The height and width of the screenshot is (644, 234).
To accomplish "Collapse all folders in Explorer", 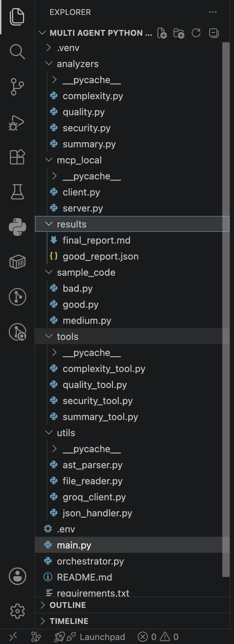I will (x=214, y=33).
